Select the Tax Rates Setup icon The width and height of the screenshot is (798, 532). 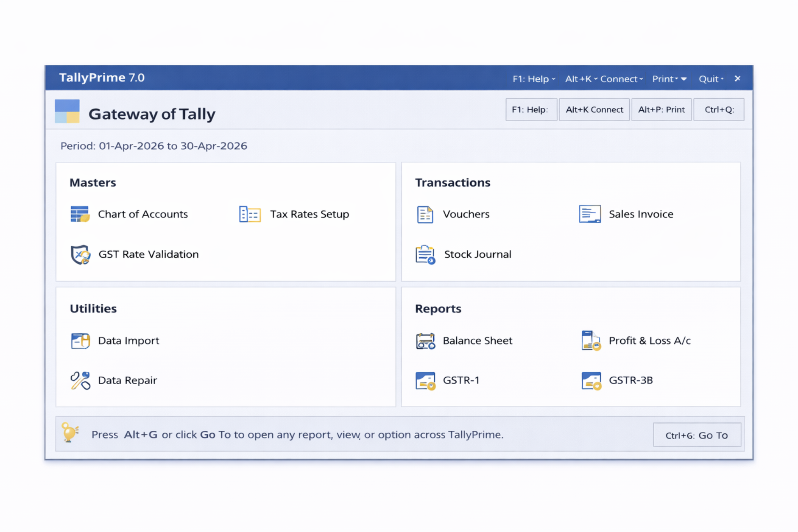pyautogui.click(x=249, y=214)
